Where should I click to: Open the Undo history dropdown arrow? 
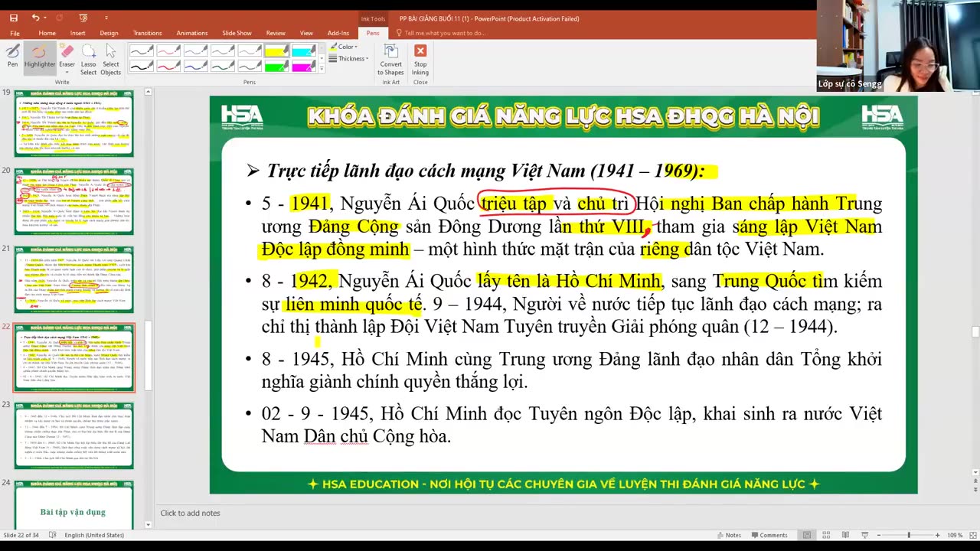(46, 18)
